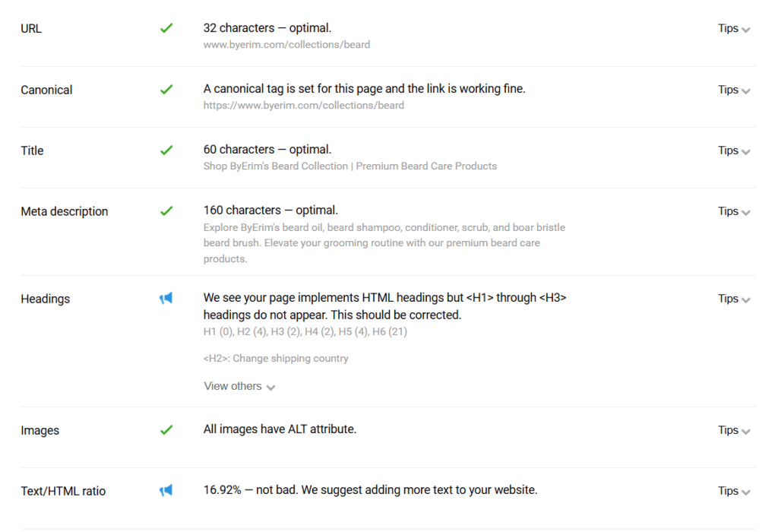778x532 pixels.
Task: Click green checkmark next to Meta description
Action: (x=166, y=211)
